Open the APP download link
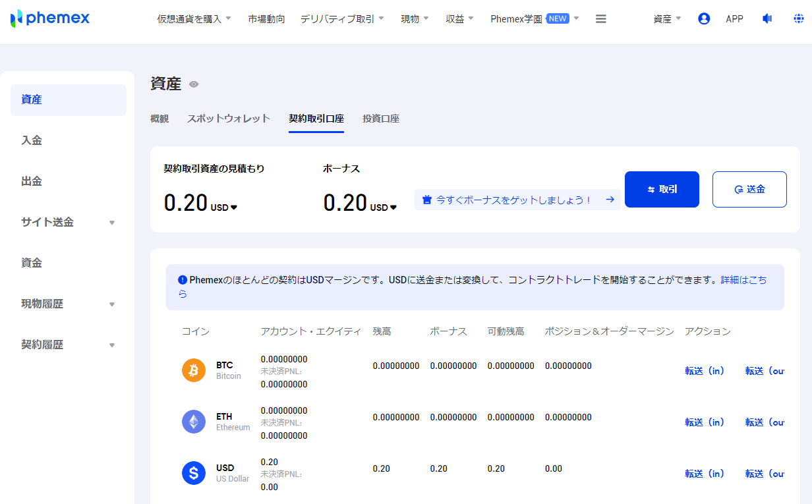 734,19
